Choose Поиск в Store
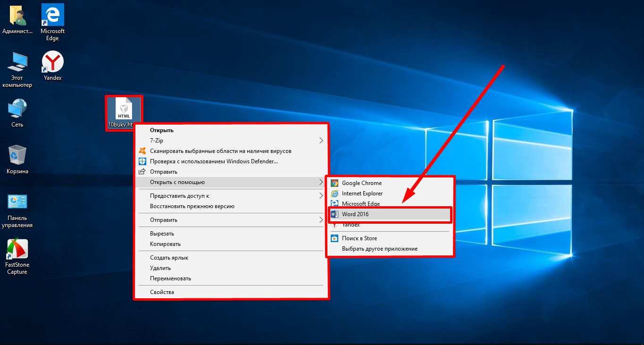The width and height of the screenshot is (644, 345). point(390,238)
